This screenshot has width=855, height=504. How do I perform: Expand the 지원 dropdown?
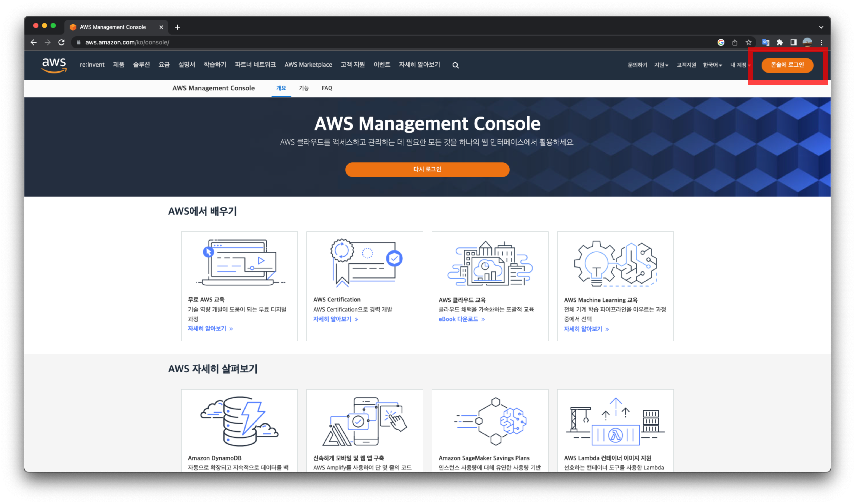661,65
